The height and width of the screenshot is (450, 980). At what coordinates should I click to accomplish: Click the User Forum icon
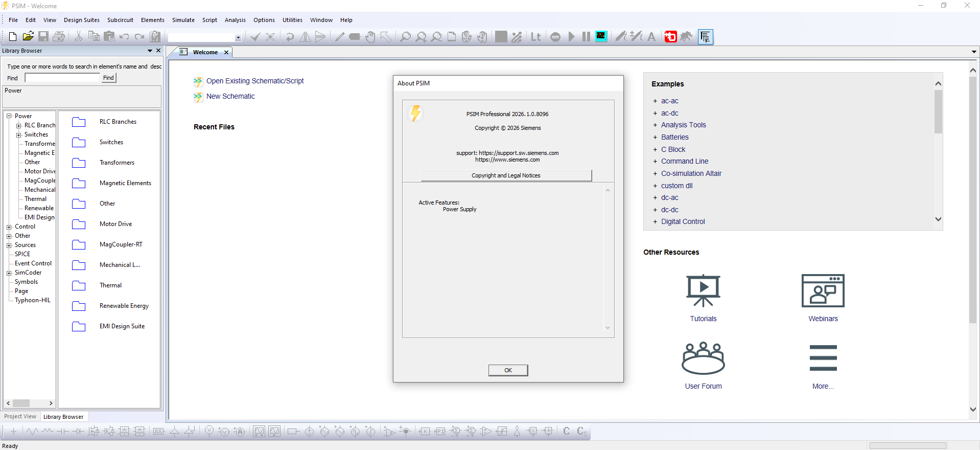[x=703, y=358]
